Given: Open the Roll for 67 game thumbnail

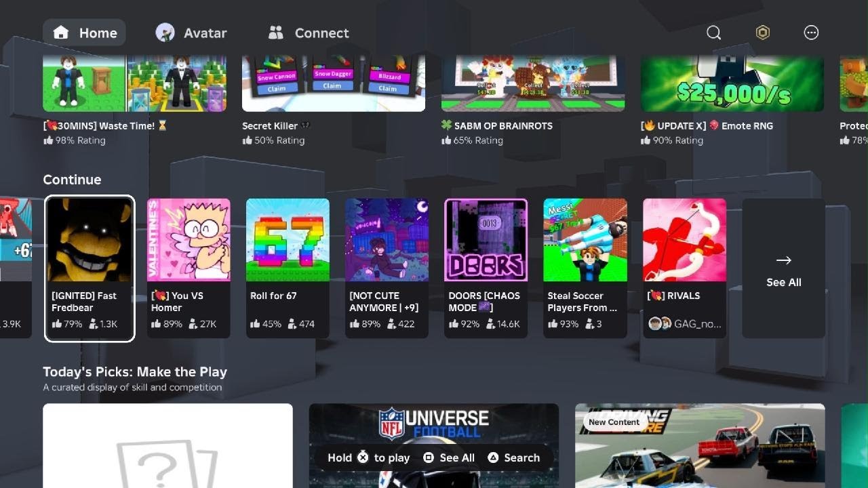Looking at the screenshot, I should point(288,240).
